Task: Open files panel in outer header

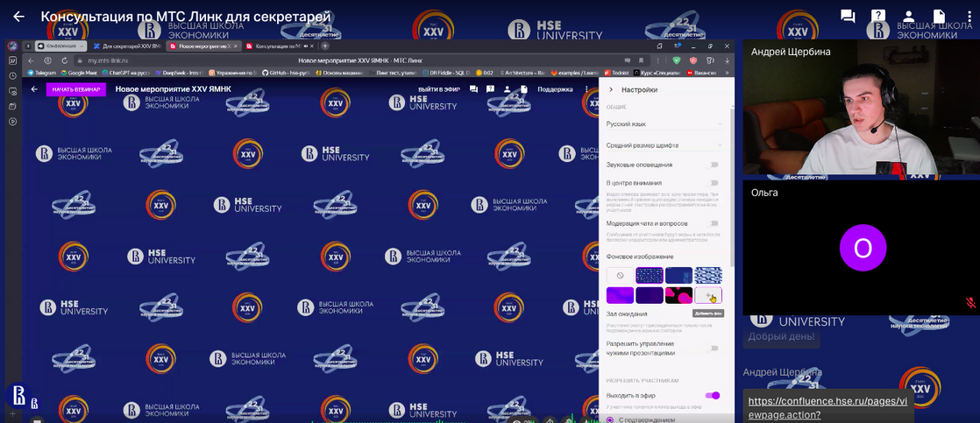Action: [x=939, y=17]
